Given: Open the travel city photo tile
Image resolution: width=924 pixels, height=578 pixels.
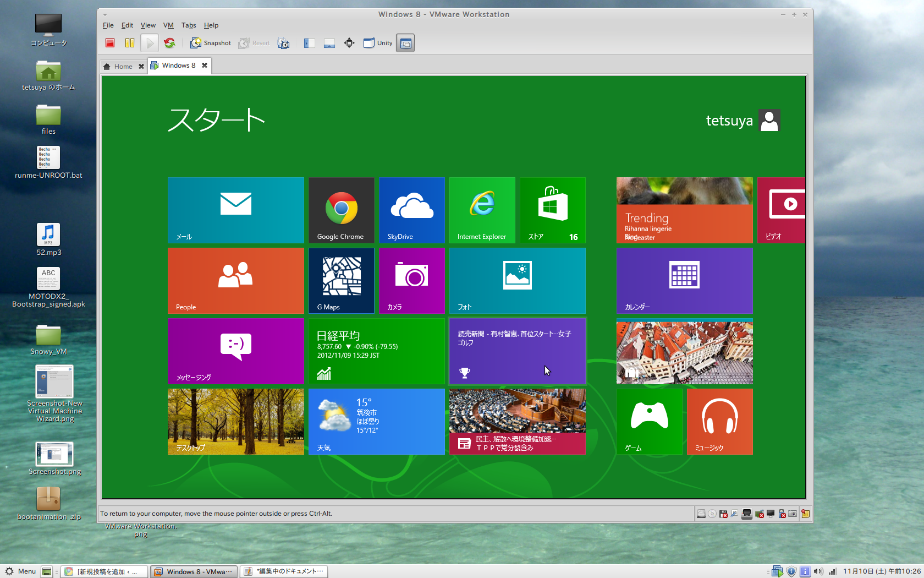Looking at the screenshot, I should [x=685, y=351].
